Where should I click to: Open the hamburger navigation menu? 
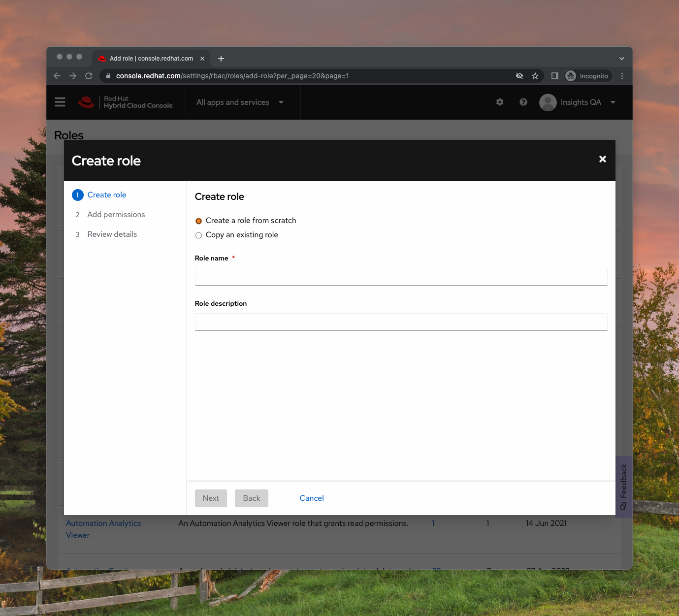tap(60, 102)
